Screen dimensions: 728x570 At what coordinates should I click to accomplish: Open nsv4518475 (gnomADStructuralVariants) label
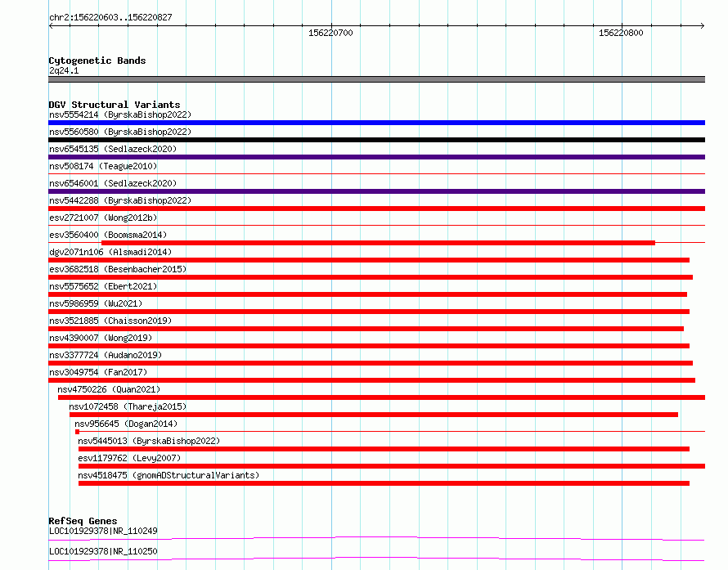[x=169, y=475]
